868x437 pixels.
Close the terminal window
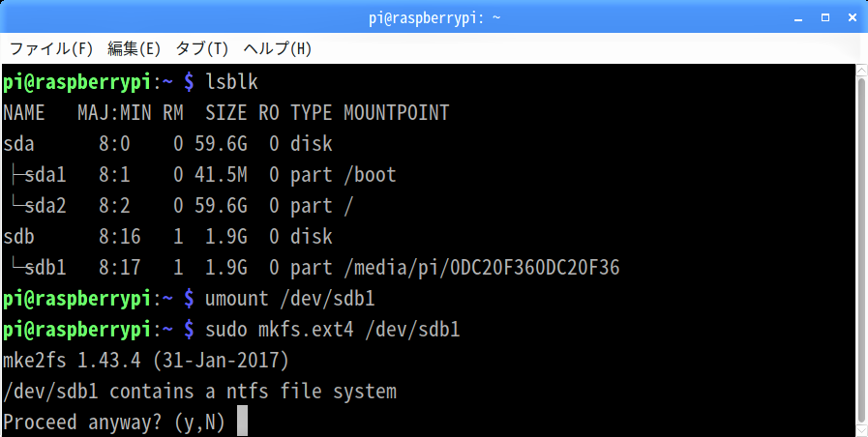853,17
